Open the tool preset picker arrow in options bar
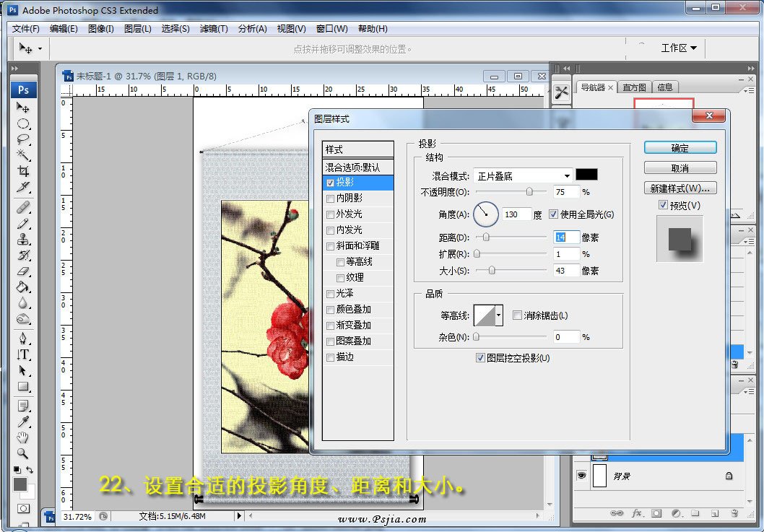This screenshot has height=532, width=764. (40, 48)
